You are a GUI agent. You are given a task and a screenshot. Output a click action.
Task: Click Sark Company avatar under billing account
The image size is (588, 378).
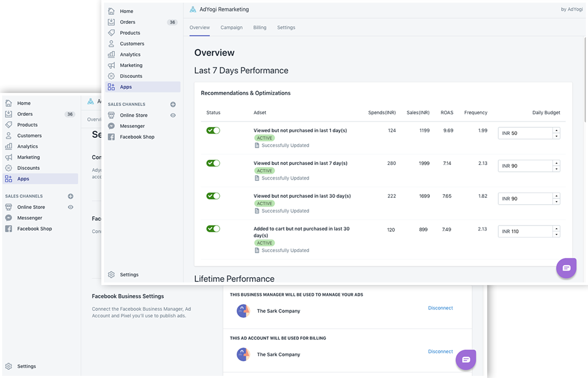[x=243, y=355]
